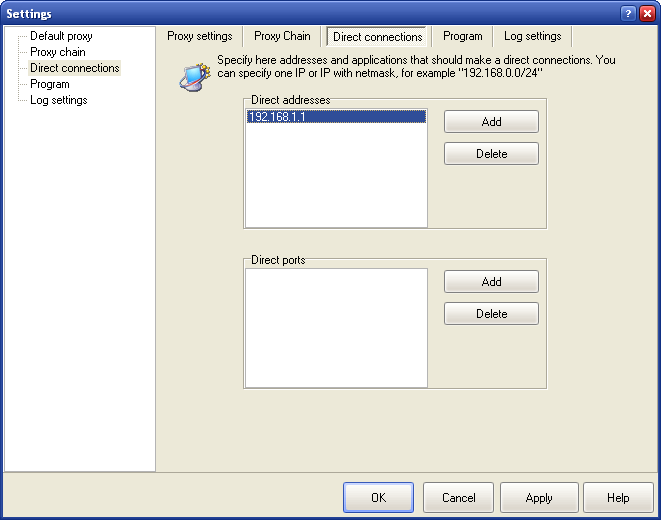Select the 192.168.1.1 address entry
The width and height of the screenshot is (661, 520).
[x=335, y=116]
